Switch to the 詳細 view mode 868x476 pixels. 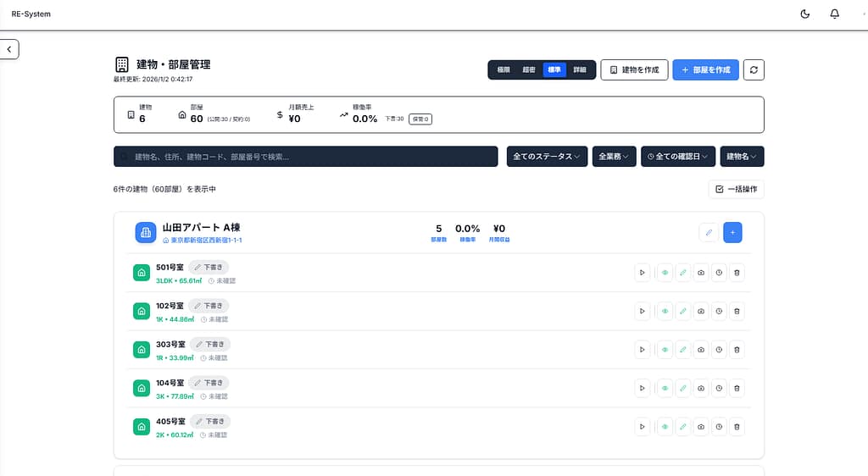coord(580,69)
